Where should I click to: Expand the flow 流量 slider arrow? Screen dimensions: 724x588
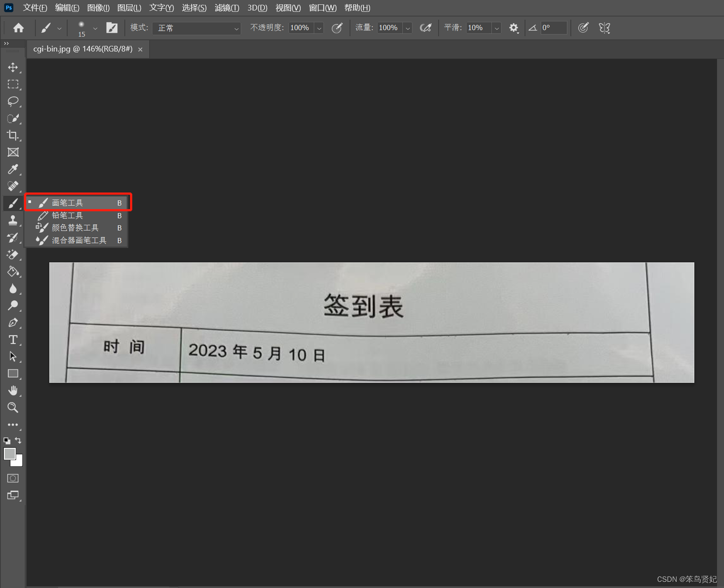[408, 28]
